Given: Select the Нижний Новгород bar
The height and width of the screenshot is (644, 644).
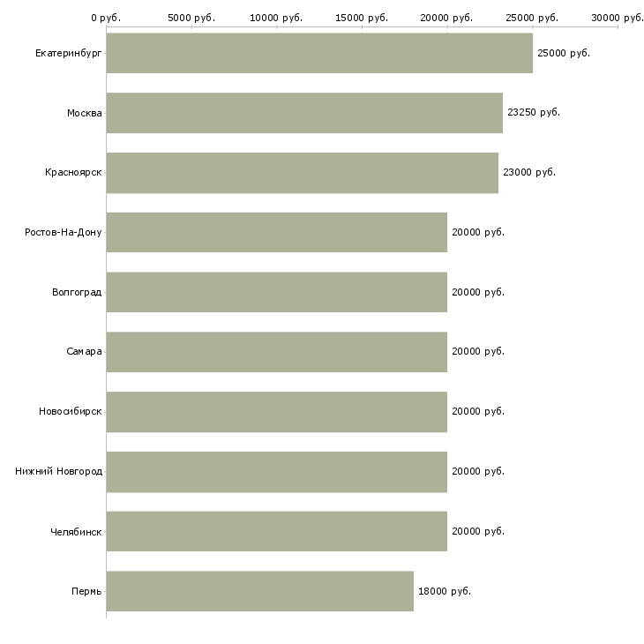Looking at the screenshot, I should pyautogui.click(x=276, y=471).
